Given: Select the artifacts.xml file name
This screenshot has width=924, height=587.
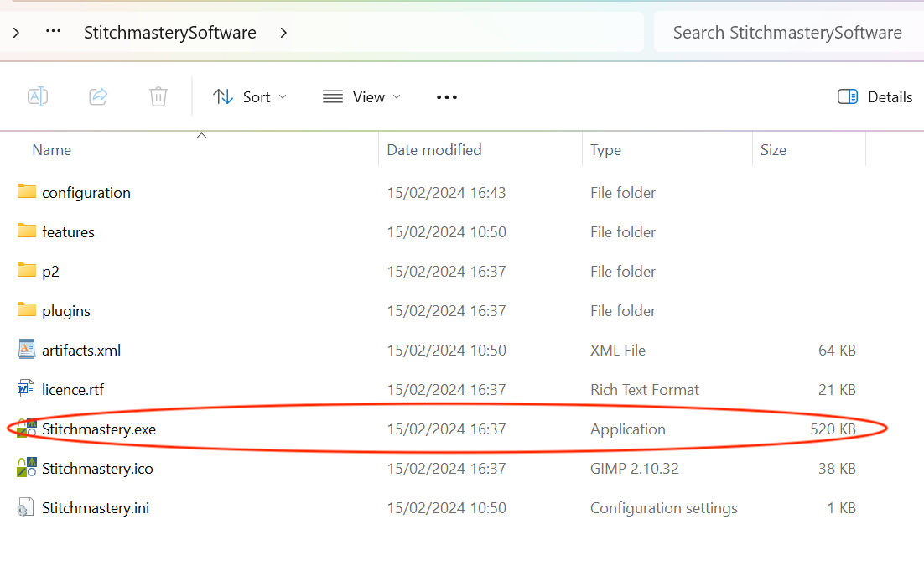Looking at the screenshot, I should pyautogui.click(x=81, y=351).
